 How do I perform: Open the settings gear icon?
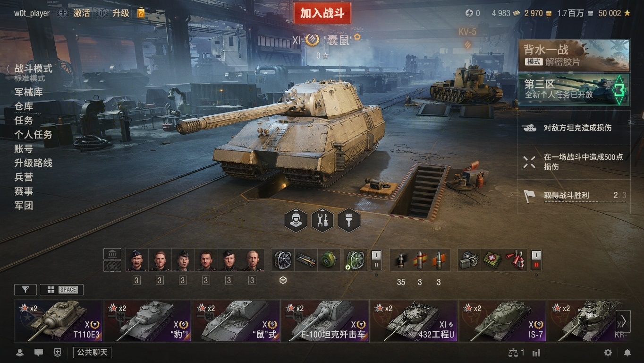click(608, 353)
